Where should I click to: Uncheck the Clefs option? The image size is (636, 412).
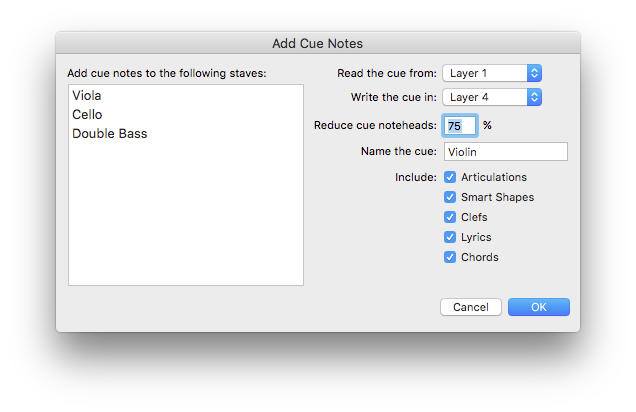[450, 217]
